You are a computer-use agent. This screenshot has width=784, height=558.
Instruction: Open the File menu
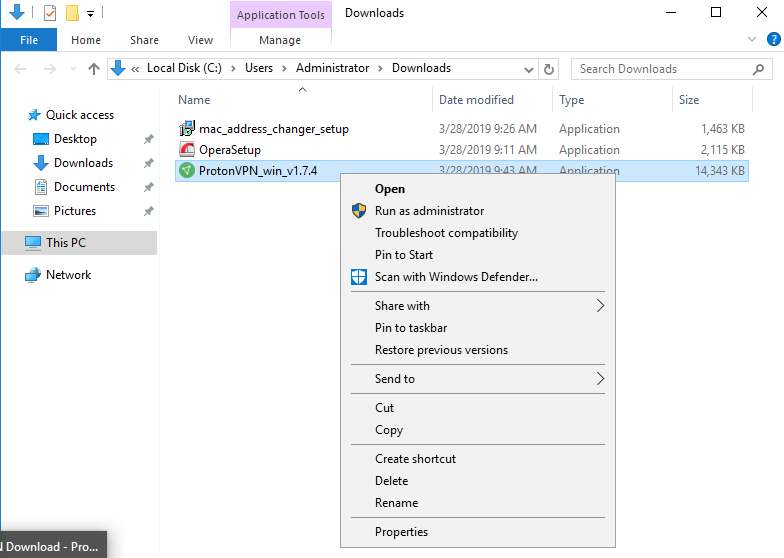pos(28,40)
